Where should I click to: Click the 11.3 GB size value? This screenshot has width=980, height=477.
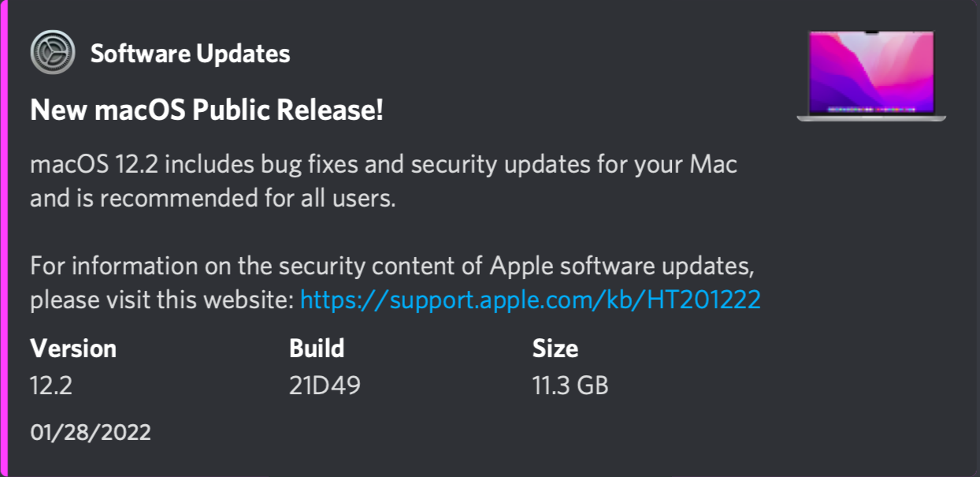[x=570, y=386]
